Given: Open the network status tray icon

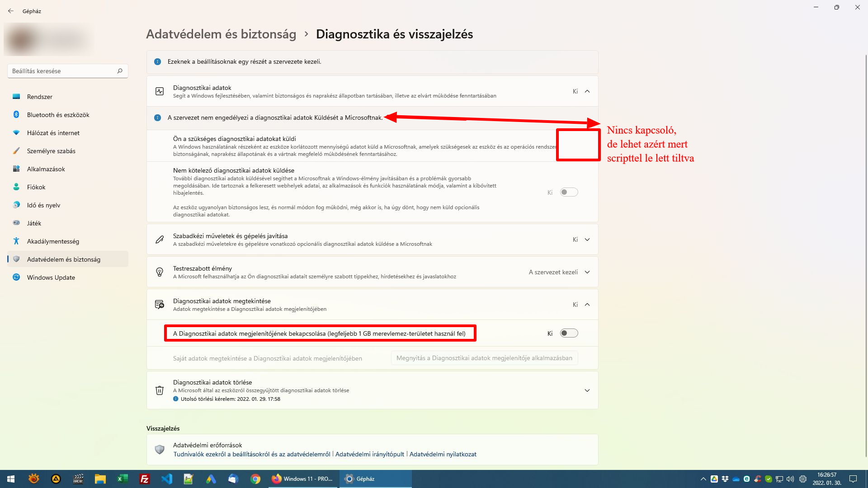Looking at the screenshot, I should (x=779, y=479).
